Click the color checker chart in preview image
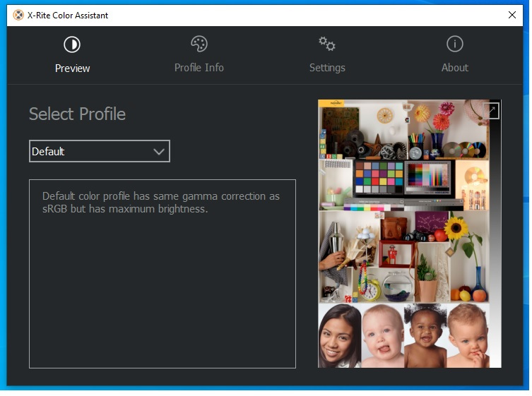This screenshot has width=532, height=396. pyautogui.click(x=378, y=176)
